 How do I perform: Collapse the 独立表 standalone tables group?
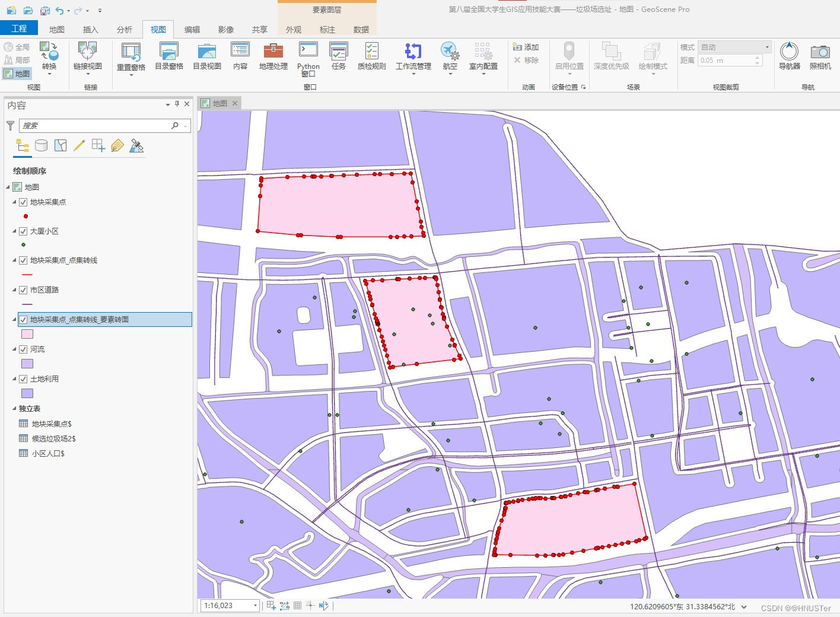tap(14, 409)
